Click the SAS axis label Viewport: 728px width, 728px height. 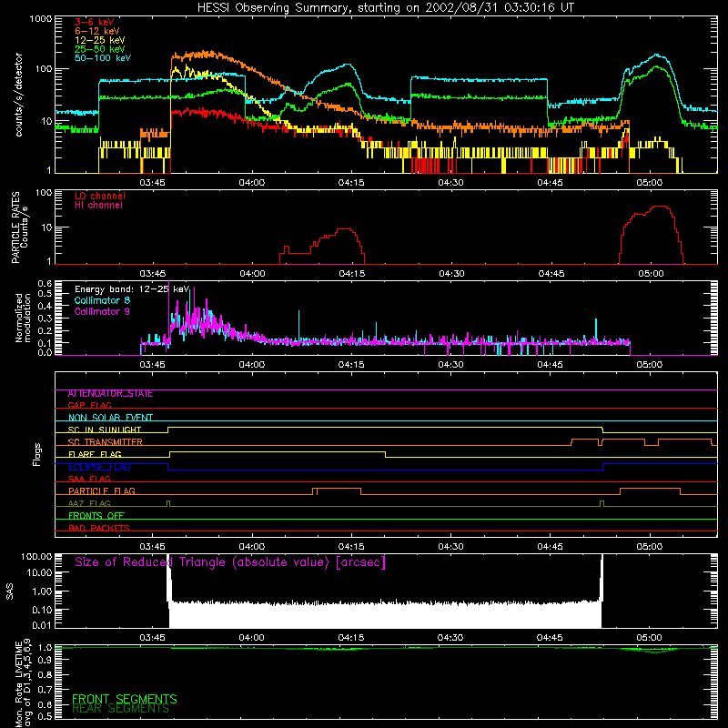10,591
